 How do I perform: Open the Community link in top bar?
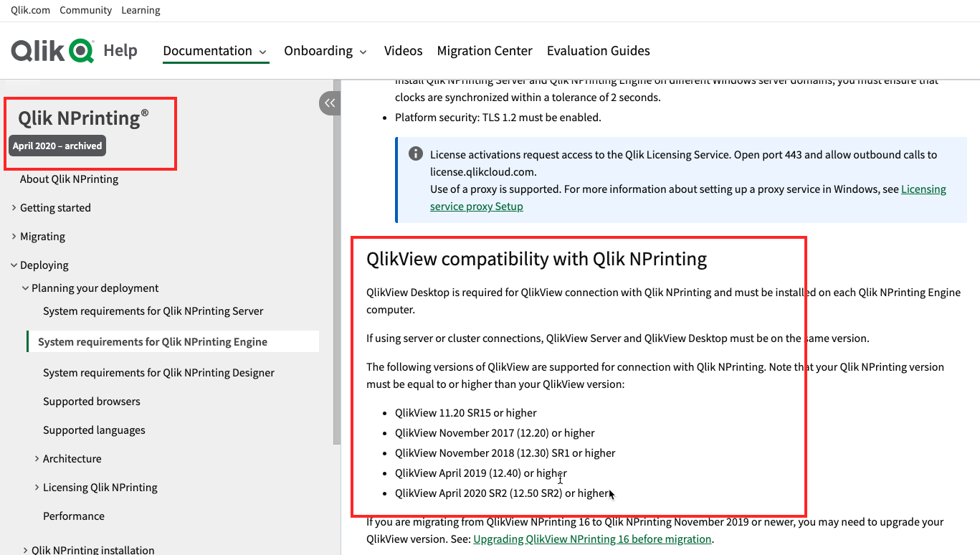click(86, 10)
